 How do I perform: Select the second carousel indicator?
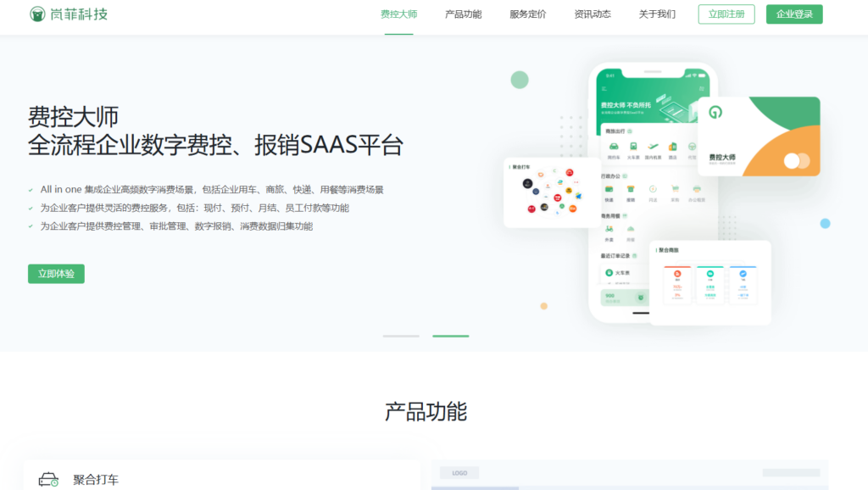pos(450,335)
